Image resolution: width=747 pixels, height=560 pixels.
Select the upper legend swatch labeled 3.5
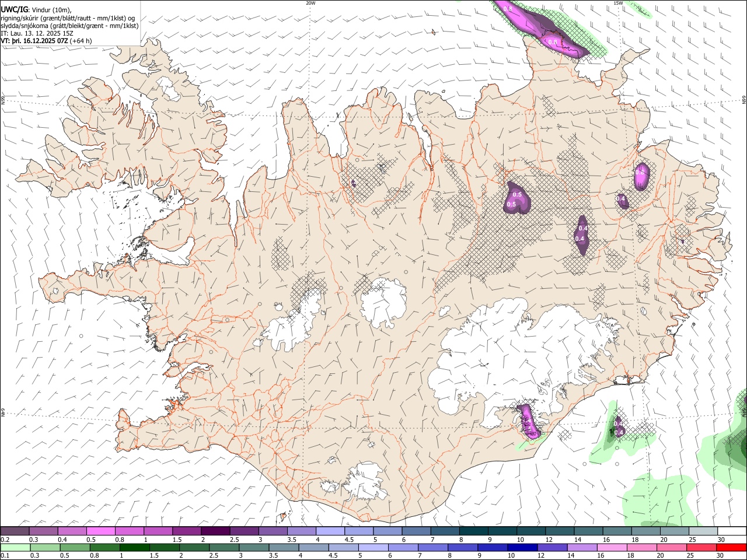coord(301,531)
